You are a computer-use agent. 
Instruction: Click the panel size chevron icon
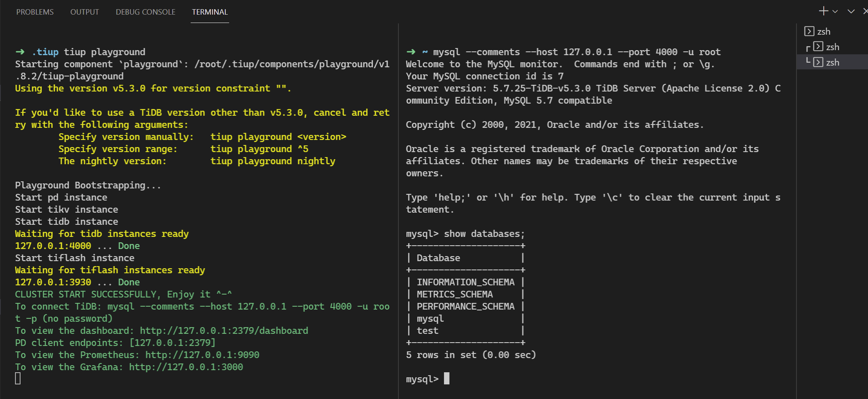point(851,12)
